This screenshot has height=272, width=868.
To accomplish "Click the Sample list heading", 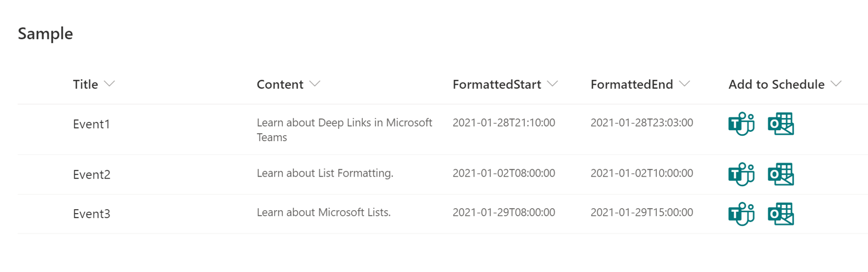I will [x=45, y=34].
